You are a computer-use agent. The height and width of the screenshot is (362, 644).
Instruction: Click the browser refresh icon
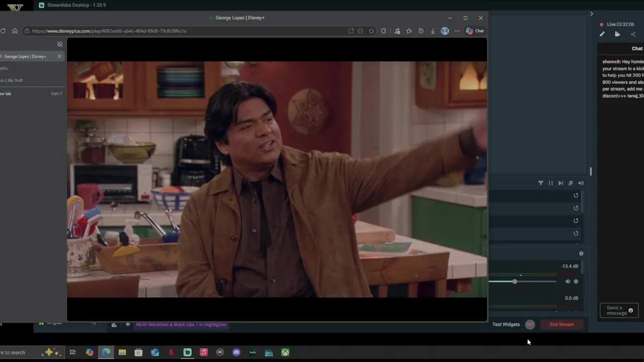click(x=3, y=31)
